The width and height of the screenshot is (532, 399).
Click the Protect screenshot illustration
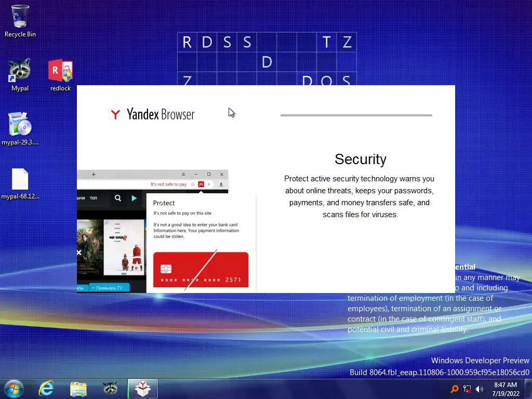(x=166, y=231)
